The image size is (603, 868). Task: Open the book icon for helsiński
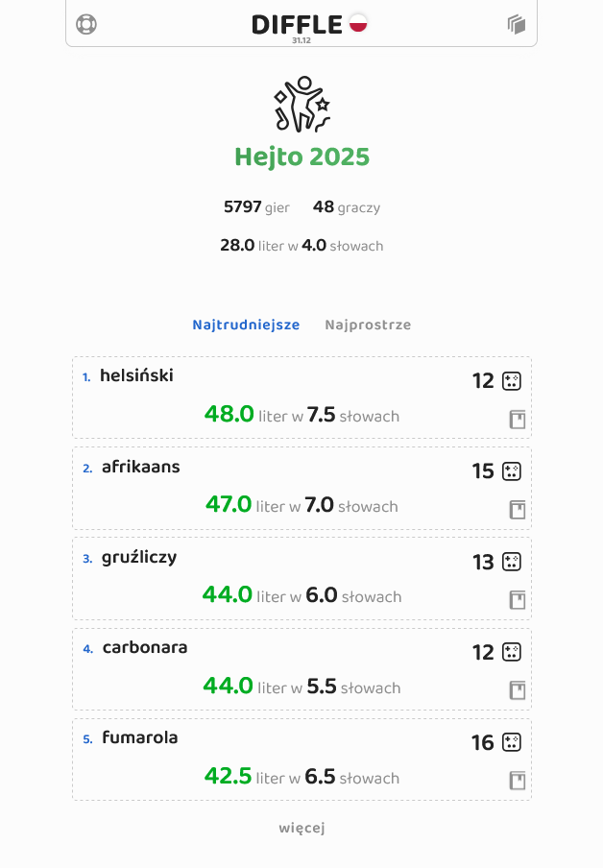point(518,420)
